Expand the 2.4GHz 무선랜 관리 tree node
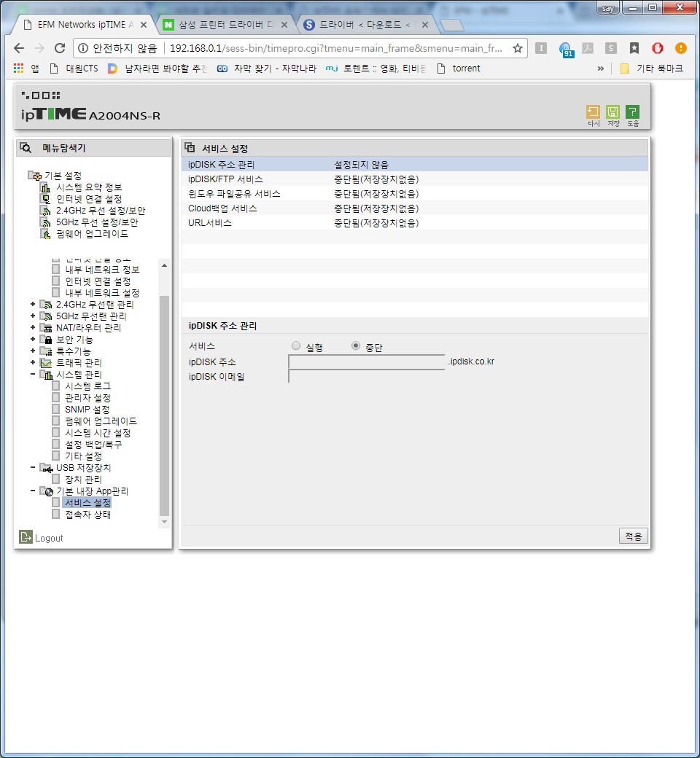 click(x=32, y=304)
